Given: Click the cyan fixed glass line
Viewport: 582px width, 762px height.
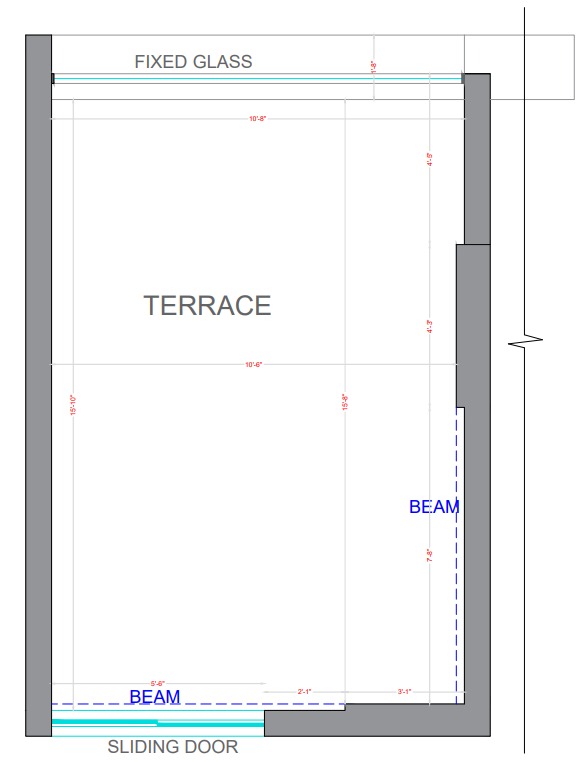Looking at the screenshot, I should (x=257, y=79).
